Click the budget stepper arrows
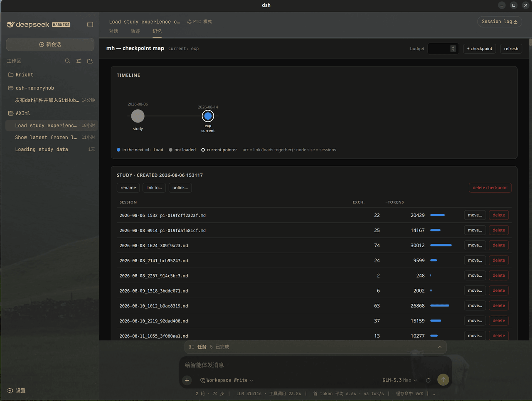The width and height of the screenshot is (532, 401). pos(453,49)
